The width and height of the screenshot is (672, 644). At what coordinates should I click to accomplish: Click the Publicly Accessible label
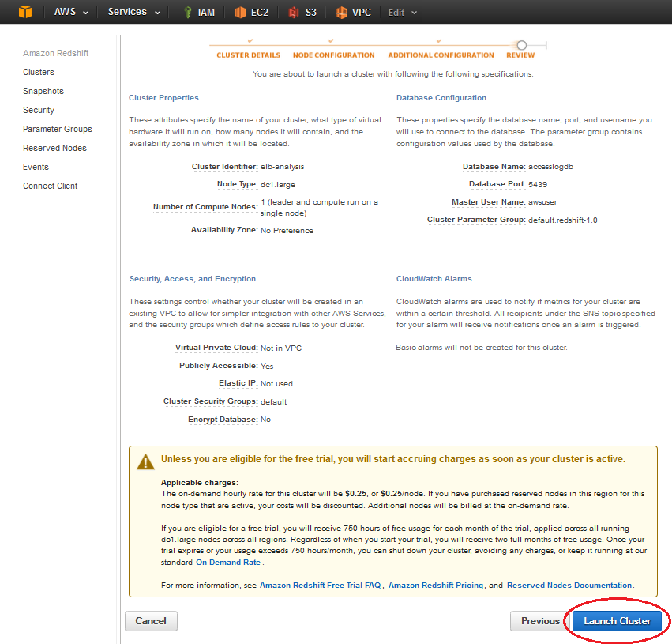219,365
